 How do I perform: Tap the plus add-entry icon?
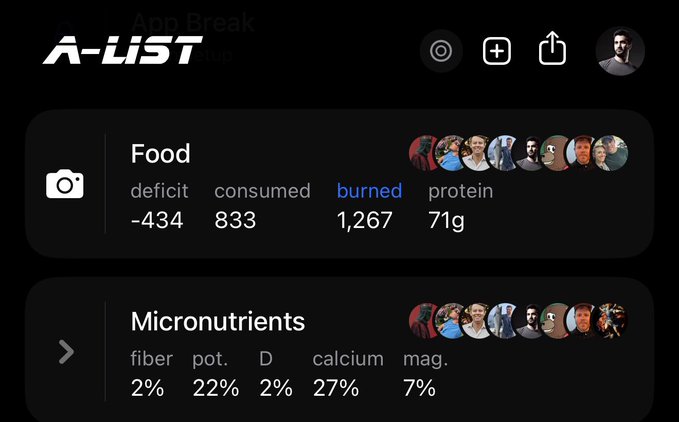[497, 51]
